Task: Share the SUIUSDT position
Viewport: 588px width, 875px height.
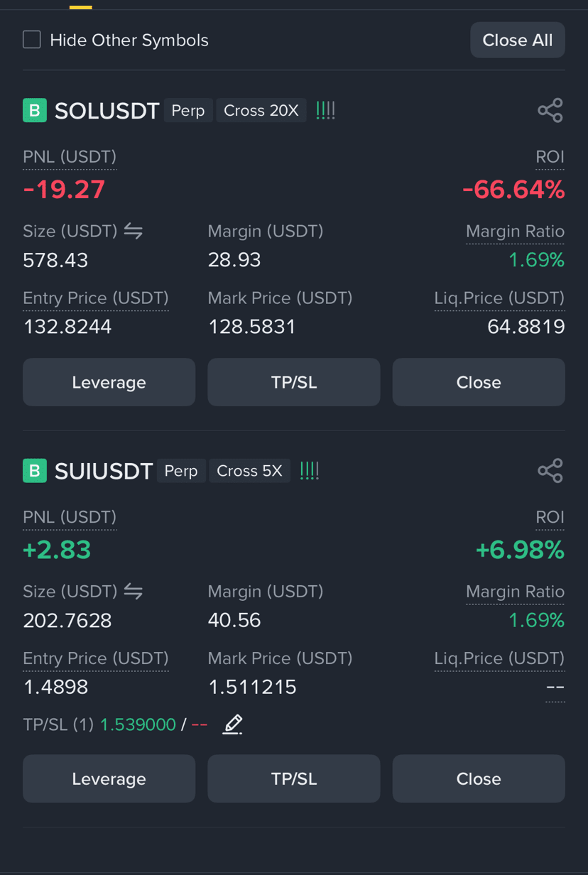Action: (x=550, y=470)
